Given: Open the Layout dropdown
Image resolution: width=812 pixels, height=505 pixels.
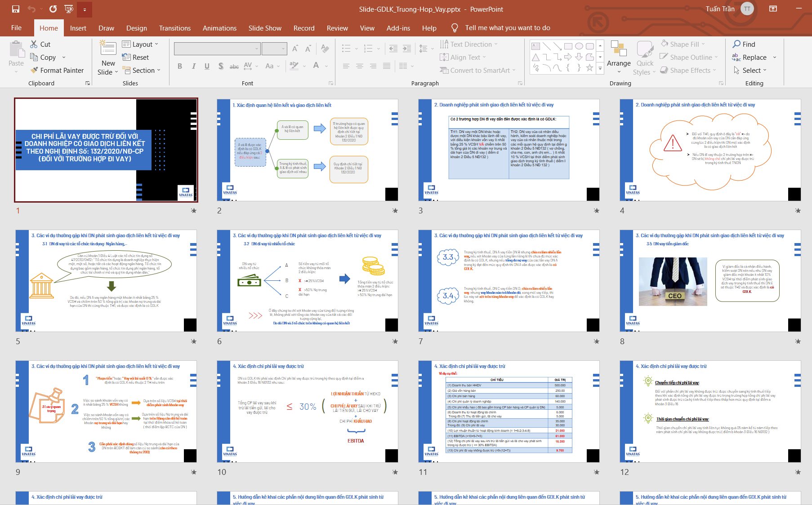Looking at the screenshot, I should point(140,44).
